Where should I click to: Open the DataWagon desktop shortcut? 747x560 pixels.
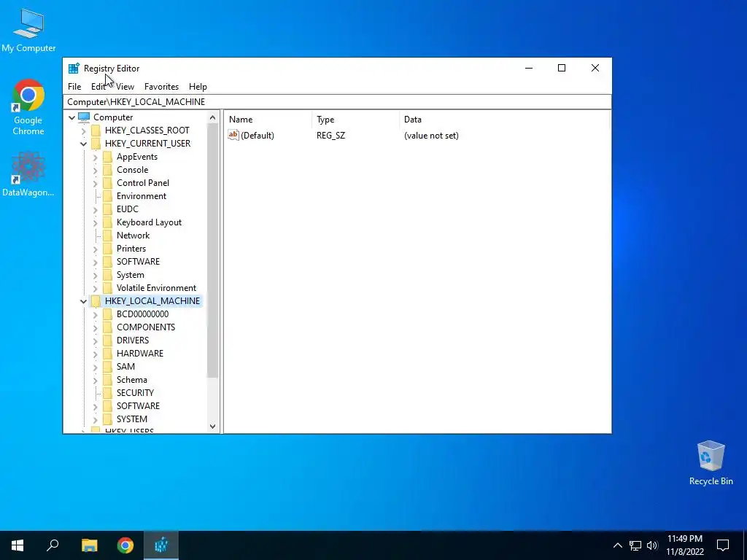[28, 174]
